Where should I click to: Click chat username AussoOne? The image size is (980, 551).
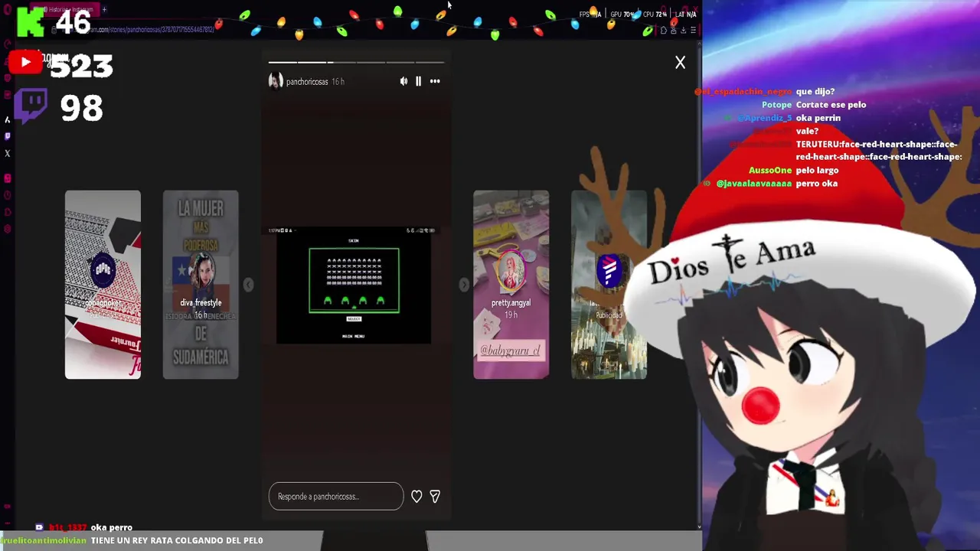point(770,171)
